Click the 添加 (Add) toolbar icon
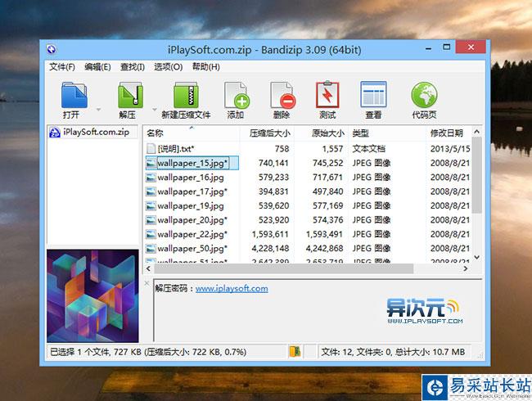532x401 pixels. (x=237, y=95)
